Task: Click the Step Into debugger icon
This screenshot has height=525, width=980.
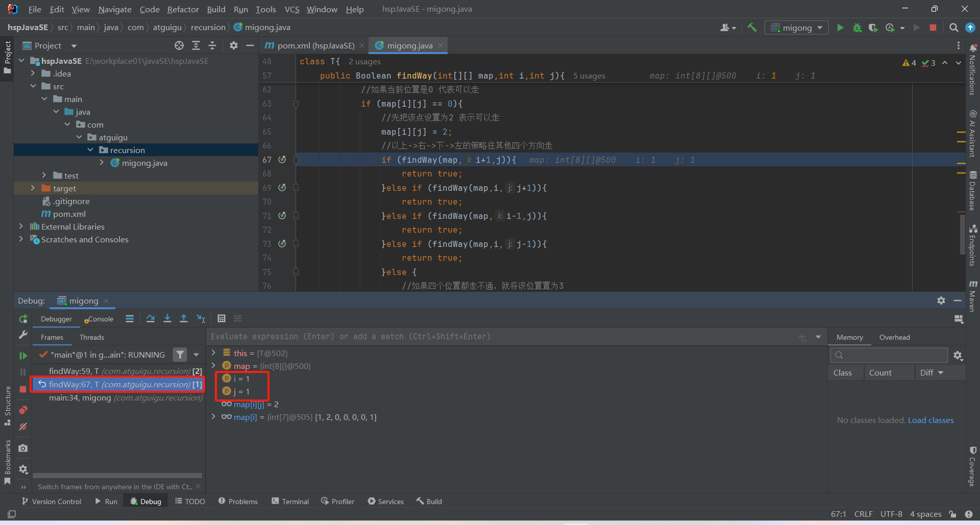Action: pos(167,319)
